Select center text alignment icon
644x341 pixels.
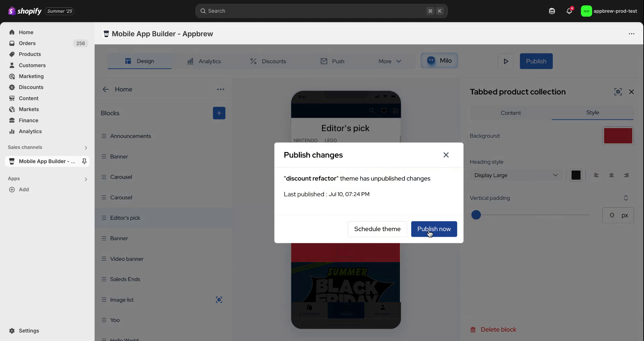[611, 175]
